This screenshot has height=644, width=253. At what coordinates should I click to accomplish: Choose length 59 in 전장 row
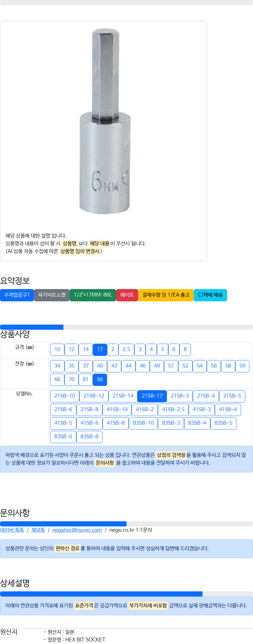coord(242,366)
